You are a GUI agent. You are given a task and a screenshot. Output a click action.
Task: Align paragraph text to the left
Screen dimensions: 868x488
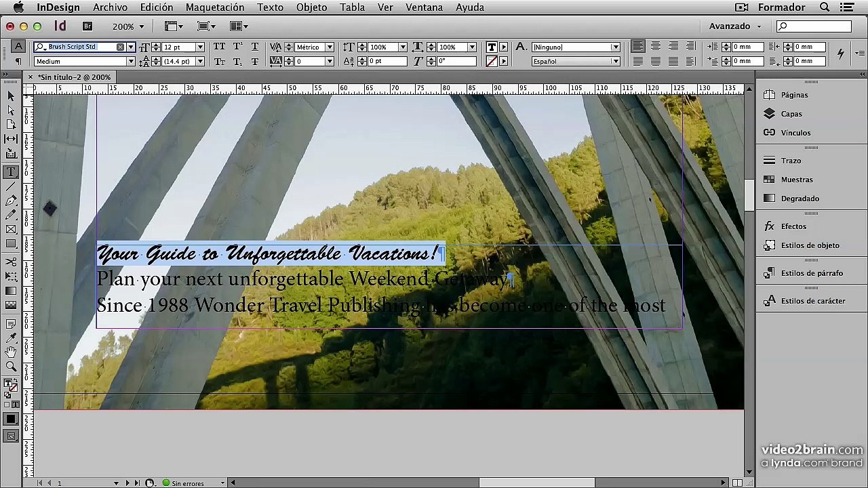pyautogui.click(x=638, y=47)
